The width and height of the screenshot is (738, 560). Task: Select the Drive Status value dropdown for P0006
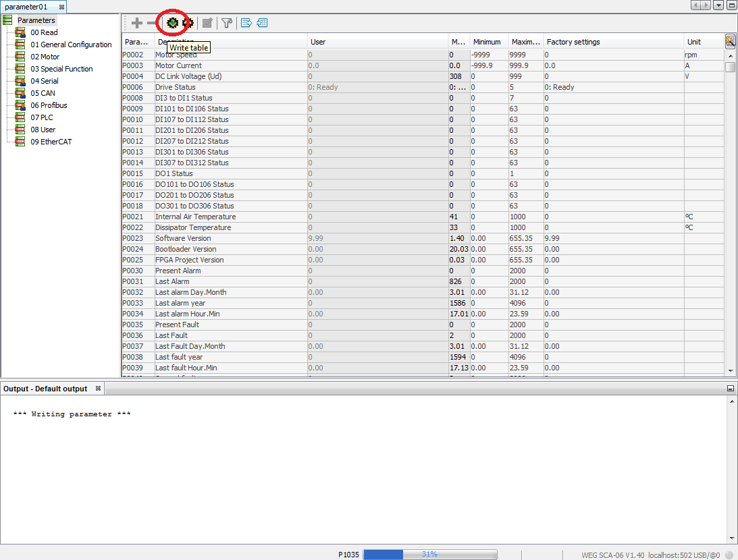pos(371,87)
